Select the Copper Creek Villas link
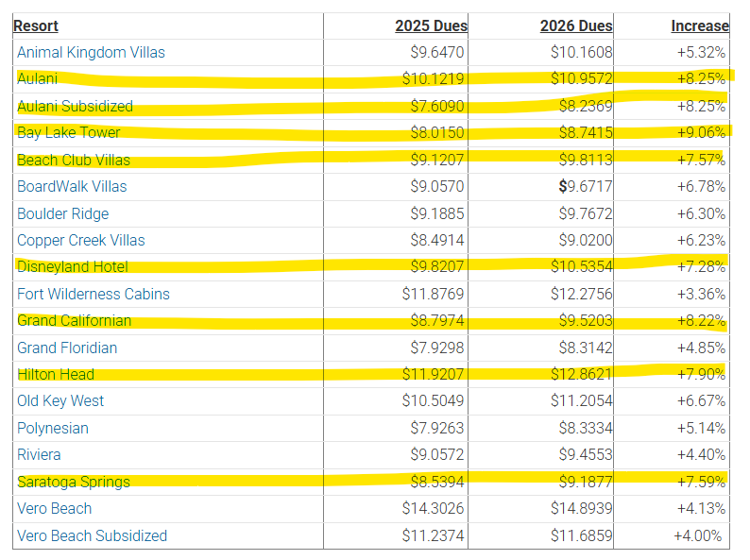The image size is (750, 560). coord(81,240)
